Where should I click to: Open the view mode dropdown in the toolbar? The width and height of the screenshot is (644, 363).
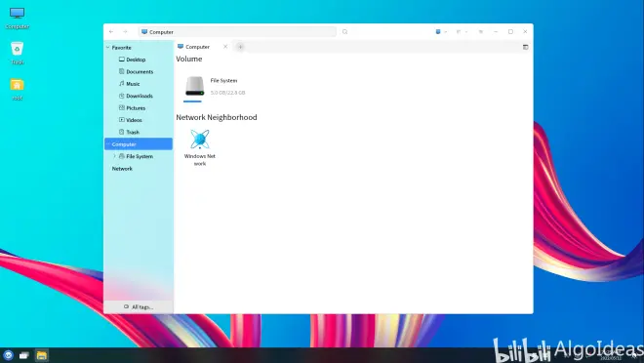(x=441, y=31)
